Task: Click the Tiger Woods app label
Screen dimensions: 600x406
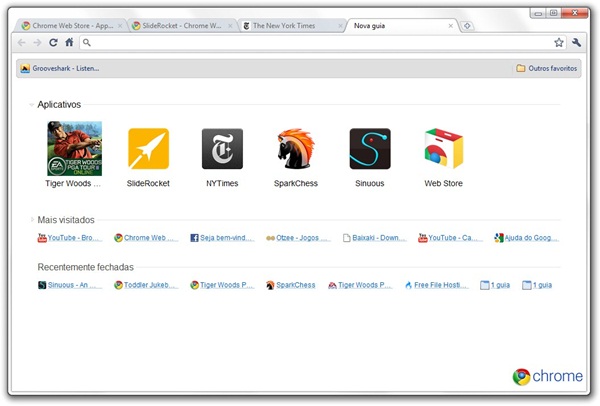Action: click(x=73, y=184)
